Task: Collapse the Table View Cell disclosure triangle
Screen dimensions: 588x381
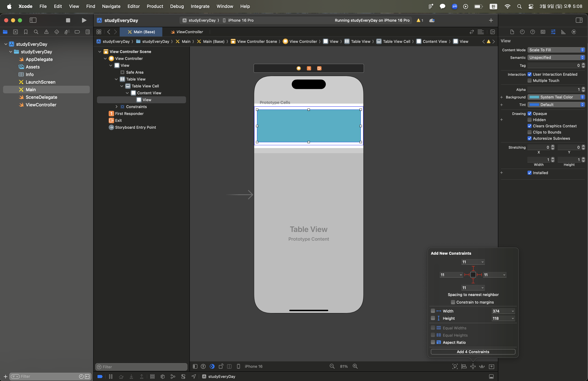Action: click(x=122, y=86)
